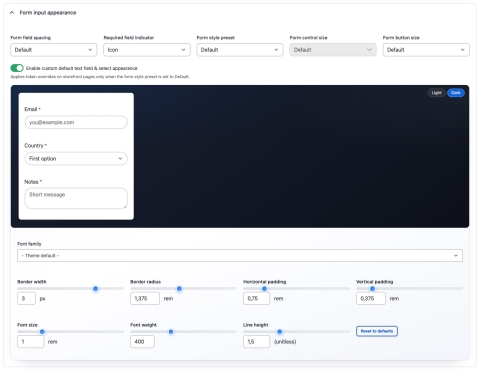Image resolution: width=480 pixels, height=370 pixels.
Task: Click the Email preview input field
Action: coord(76,122)
